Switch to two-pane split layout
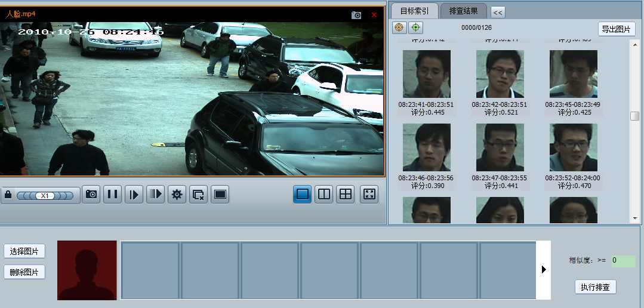This screenshot has height=308, width=644. point(323,194)
